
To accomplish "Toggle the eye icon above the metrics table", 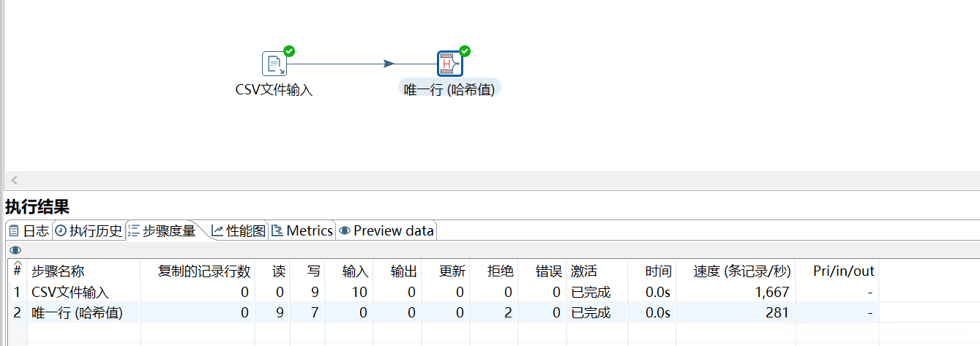I will 15,250.
